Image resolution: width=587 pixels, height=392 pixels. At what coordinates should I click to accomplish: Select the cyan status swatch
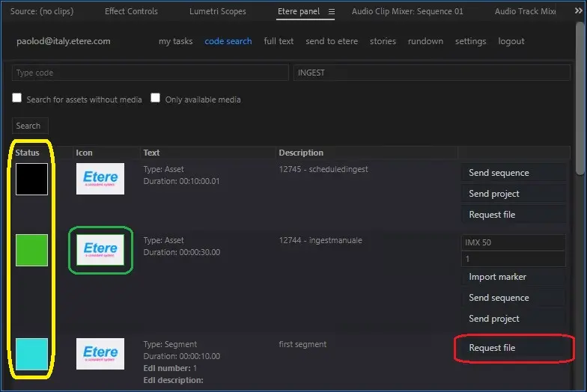[31, 354]
